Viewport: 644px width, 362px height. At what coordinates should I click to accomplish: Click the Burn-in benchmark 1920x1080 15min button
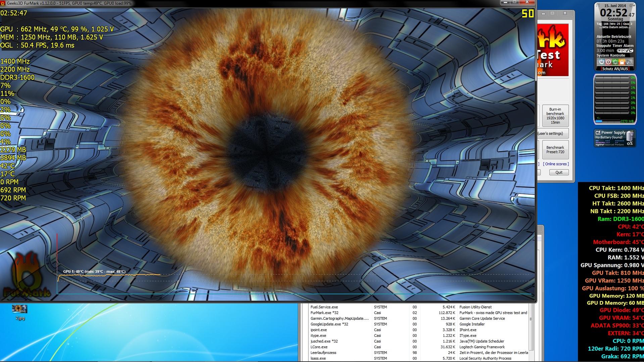pyautogui.click(x=555, y=116)
